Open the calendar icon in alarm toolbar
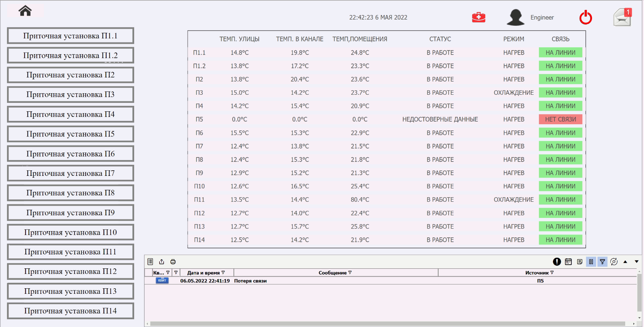The width and height of the screenshot is (644, 327). click(568, 262)
